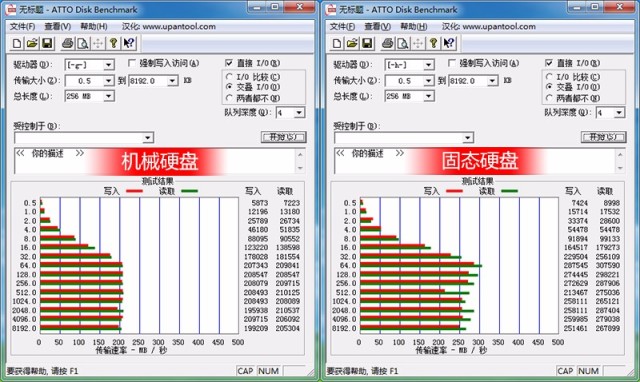Open transfer size 0.5 dropdown in right window
Screen dimensions: 640x382
(428, 81)
